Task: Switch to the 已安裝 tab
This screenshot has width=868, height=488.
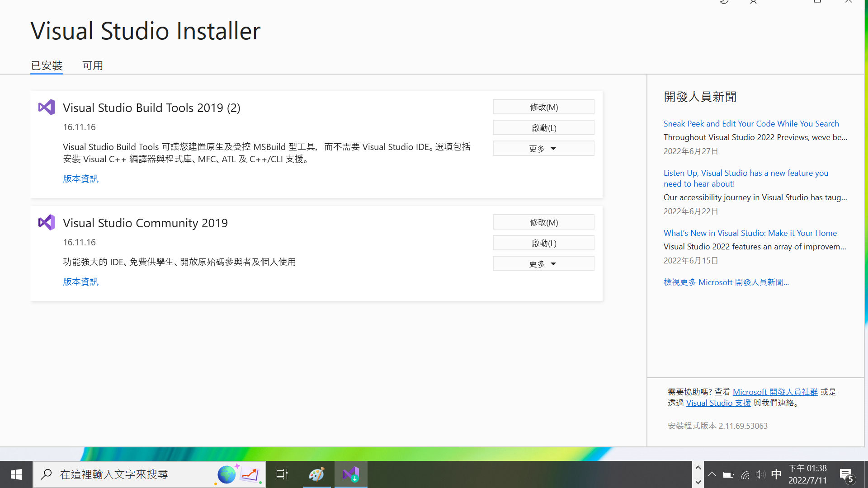Action: click(x=47, y=66)
